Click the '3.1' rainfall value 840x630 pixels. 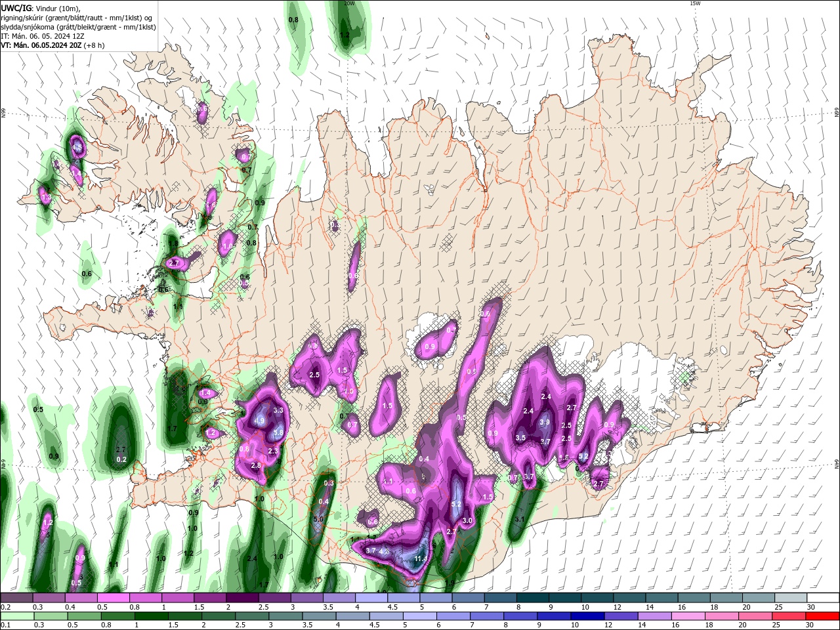(x=520, y=519)
